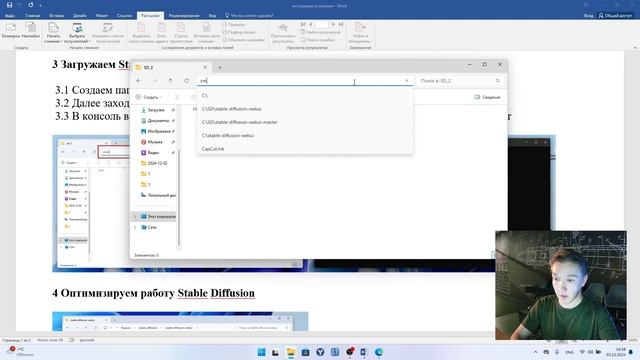Open the Ссылки ribbon tab
The height and width of the screenshot is (360, 640).
(124, 16)
